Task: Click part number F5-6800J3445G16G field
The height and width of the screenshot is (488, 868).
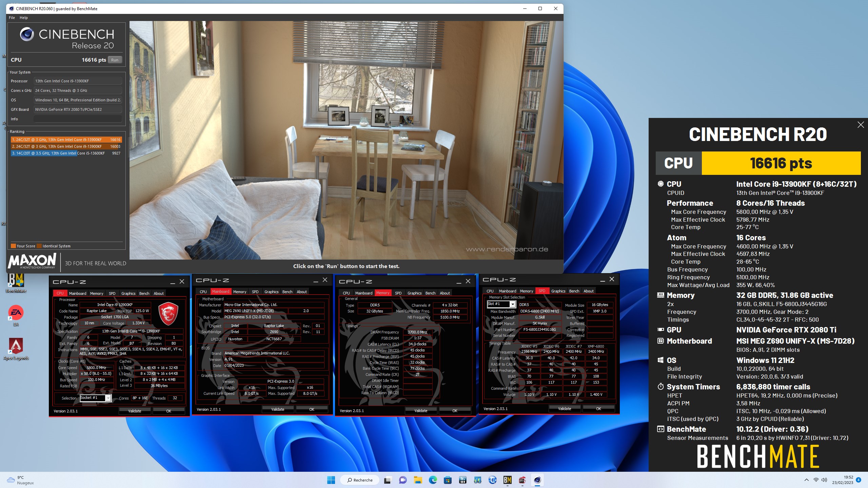Action: point(539,329)
